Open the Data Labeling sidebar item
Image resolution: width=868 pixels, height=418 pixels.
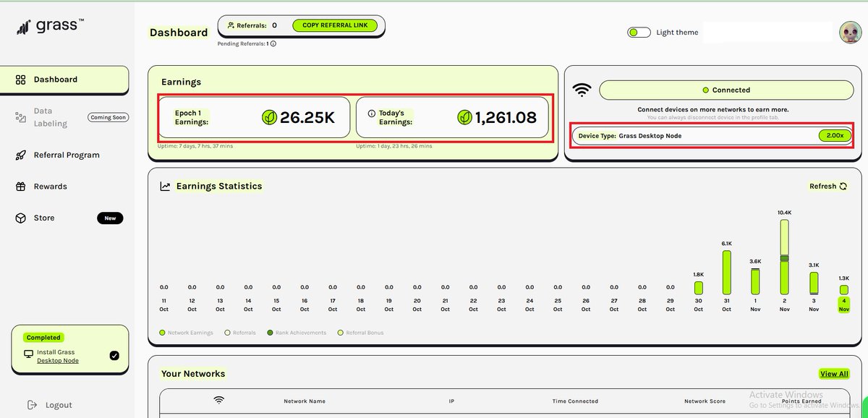click(x=64, y=117)
